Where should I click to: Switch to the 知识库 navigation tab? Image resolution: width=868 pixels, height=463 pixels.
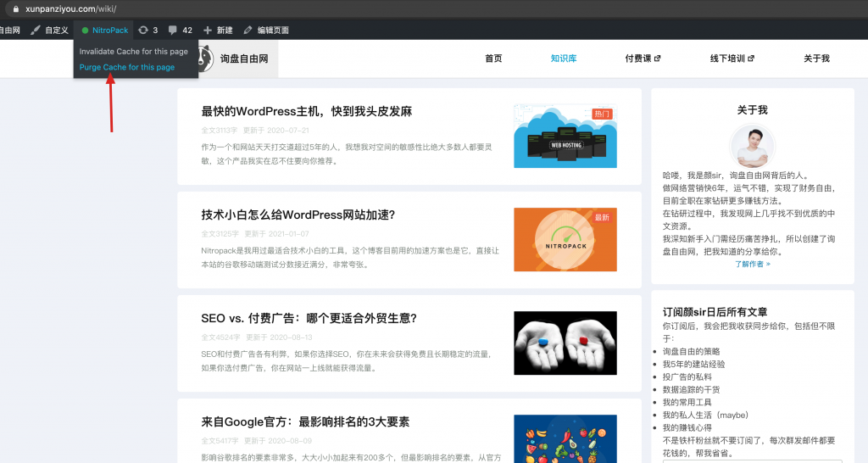[x=564, y=59]
